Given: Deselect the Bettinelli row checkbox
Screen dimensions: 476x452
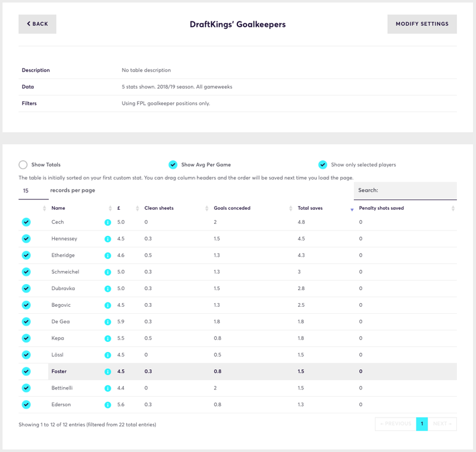Looking at the screenshot, I should [26, 388].
